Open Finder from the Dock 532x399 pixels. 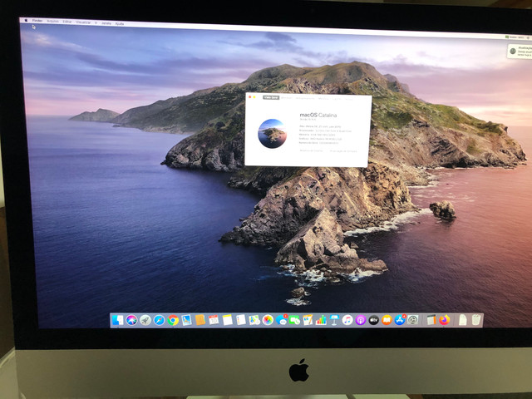117,320
